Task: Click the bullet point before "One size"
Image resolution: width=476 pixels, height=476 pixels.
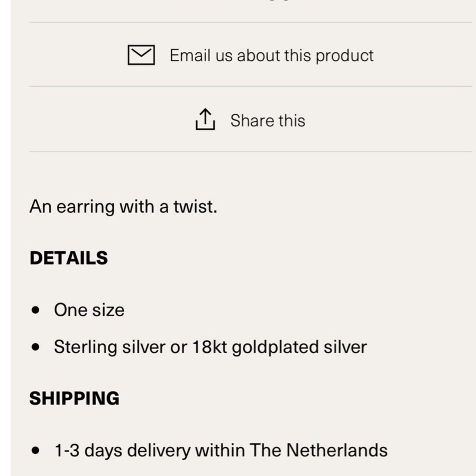Action: click(36, 310)
